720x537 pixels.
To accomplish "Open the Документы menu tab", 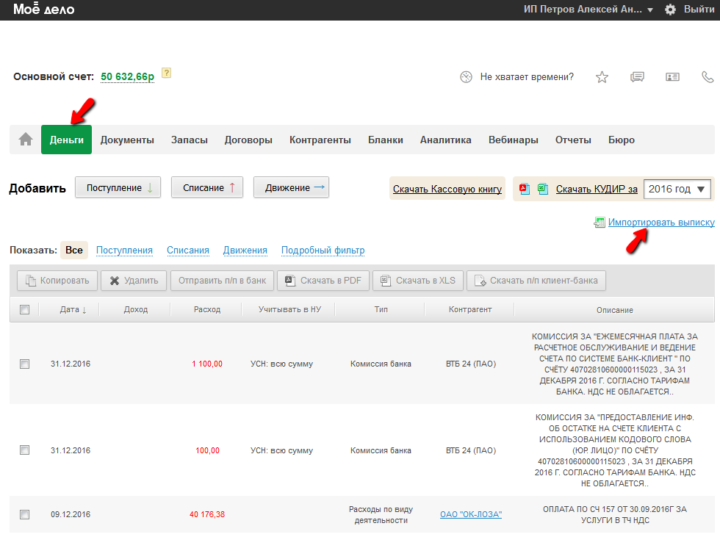I will 127,140.
